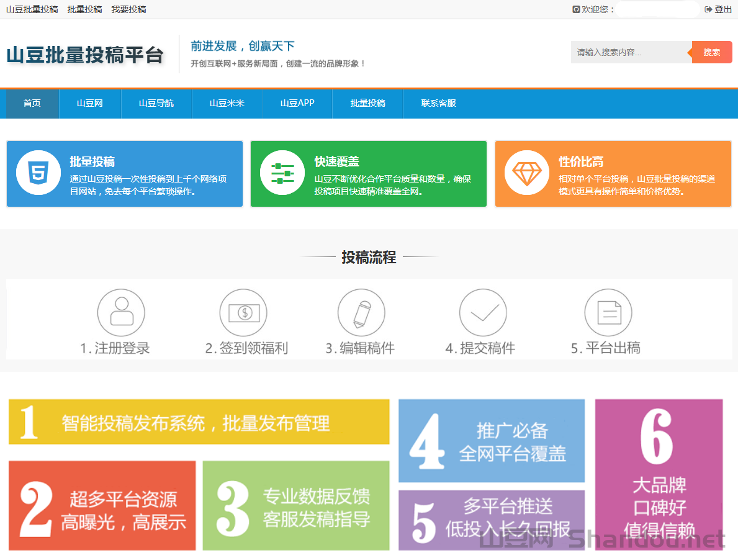Click 我要投稿 in the top bar
Viewport: 738px width, 560px height.
128,9
